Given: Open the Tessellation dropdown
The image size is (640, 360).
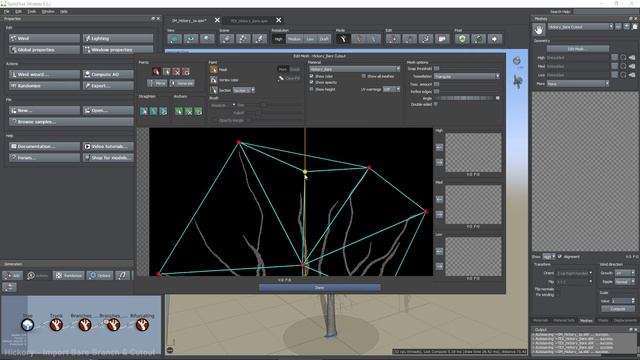Looking at the screenshot, I should click(x=467, y=76).
